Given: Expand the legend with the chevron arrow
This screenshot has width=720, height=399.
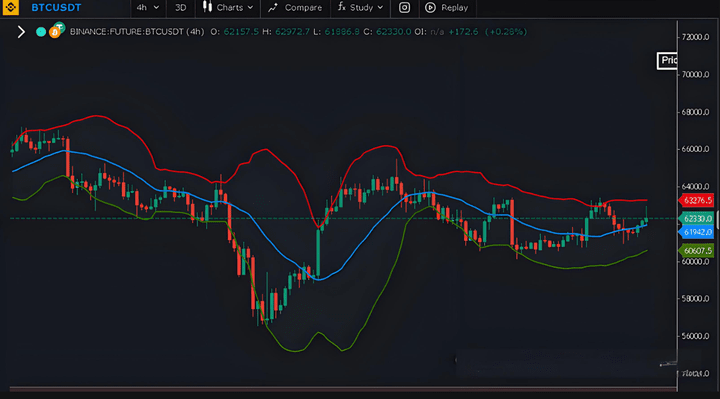Looking at the screenshot, I should 21,32.
